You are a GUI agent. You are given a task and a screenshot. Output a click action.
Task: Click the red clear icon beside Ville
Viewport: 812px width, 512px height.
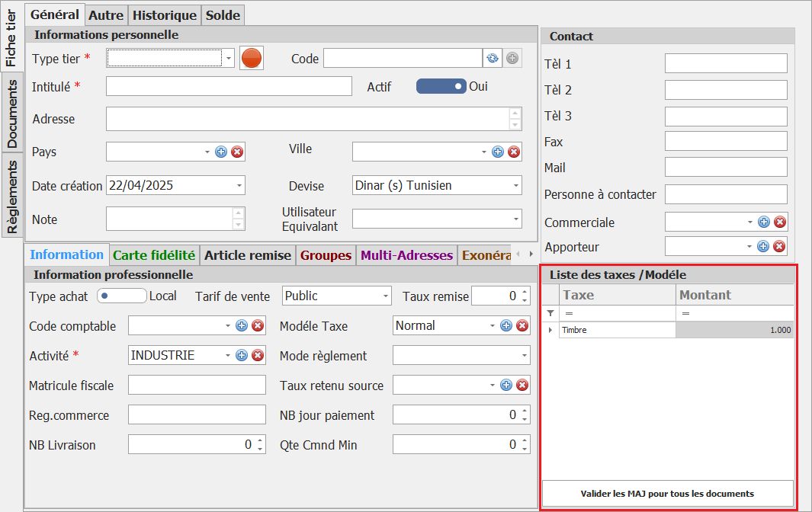pyautogui.click(x=514, y=152)
